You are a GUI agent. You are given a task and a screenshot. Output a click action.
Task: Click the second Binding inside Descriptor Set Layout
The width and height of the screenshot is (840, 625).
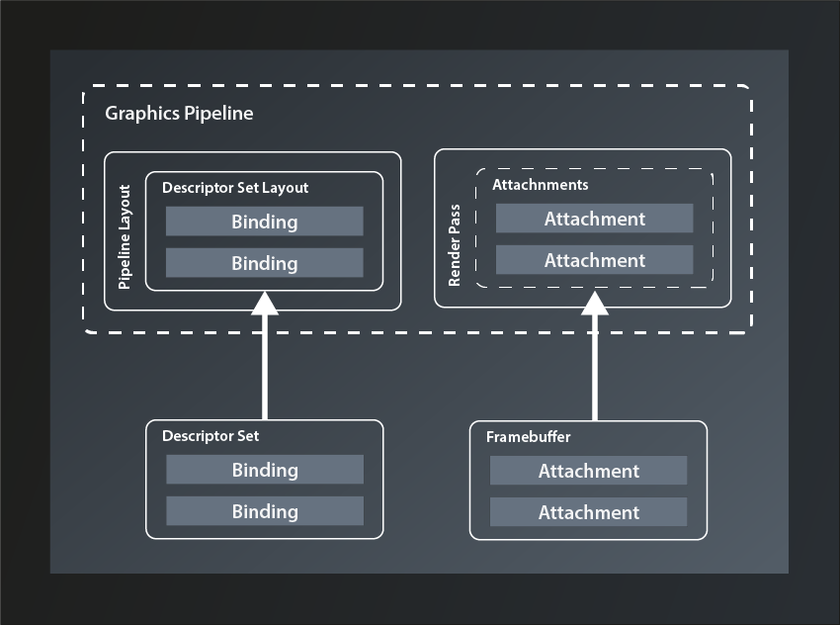tap(264, 263)
